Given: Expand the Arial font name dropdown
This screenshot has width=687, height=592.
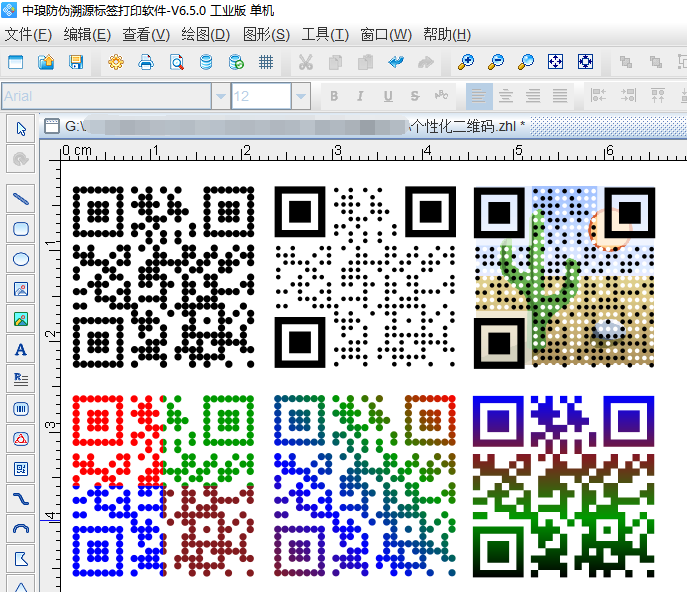Looking at the screenshot, I should [x=220, y=97].
